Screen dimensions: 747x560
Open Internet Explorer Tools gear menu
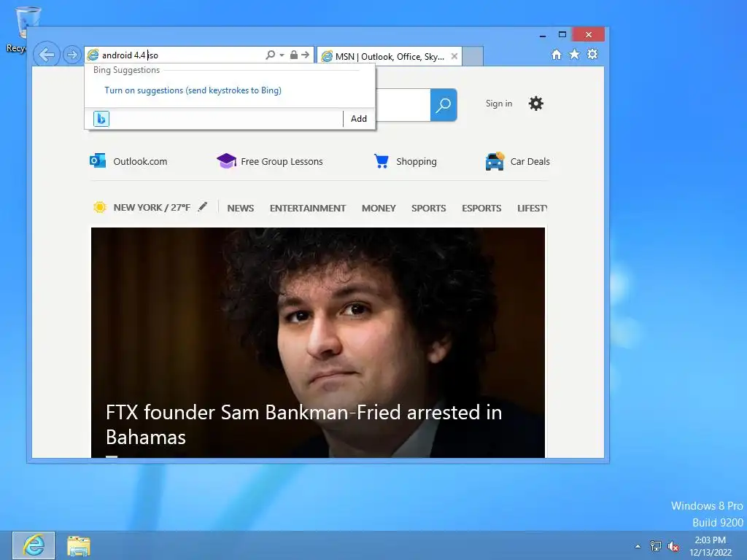pos(592,54)
